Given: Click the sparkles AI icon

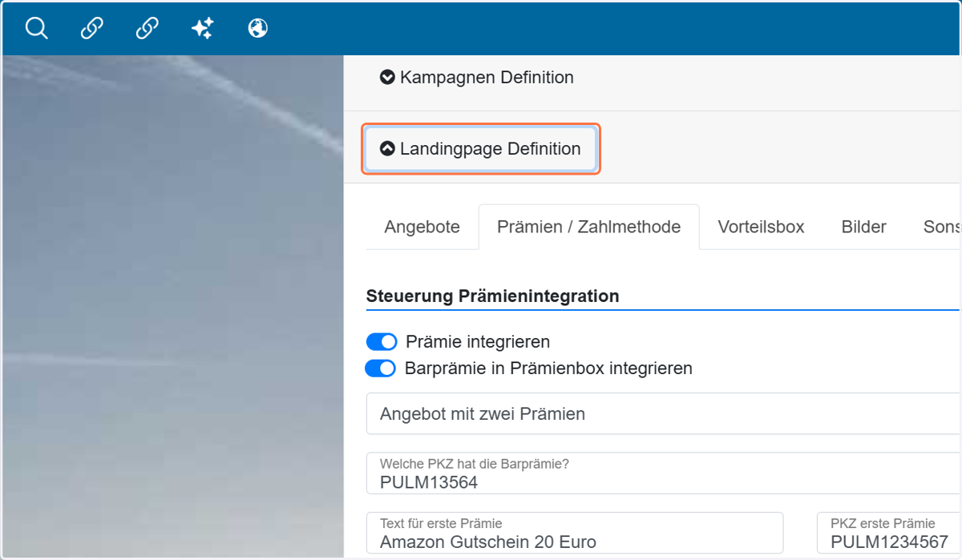Looking at the screenshot, I should point(202,29).
